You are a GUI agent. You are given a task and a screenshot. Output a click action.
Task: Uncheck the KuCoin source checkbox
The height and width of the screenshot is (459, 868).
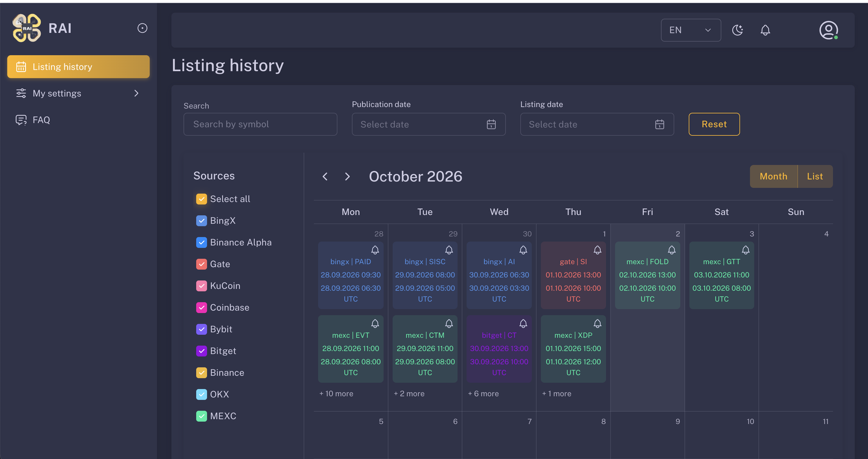click(201, 286)
